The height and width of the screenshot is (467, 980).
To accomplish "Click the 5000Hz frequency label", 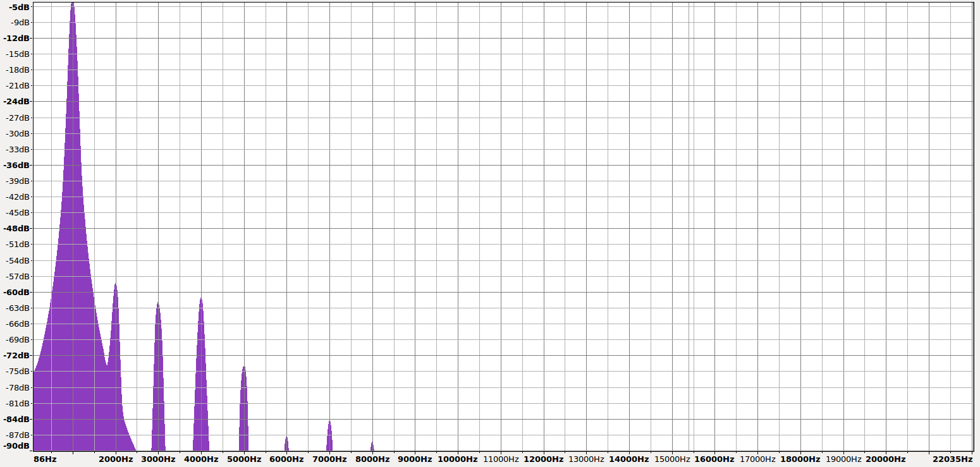I will (x=243, y=459).
